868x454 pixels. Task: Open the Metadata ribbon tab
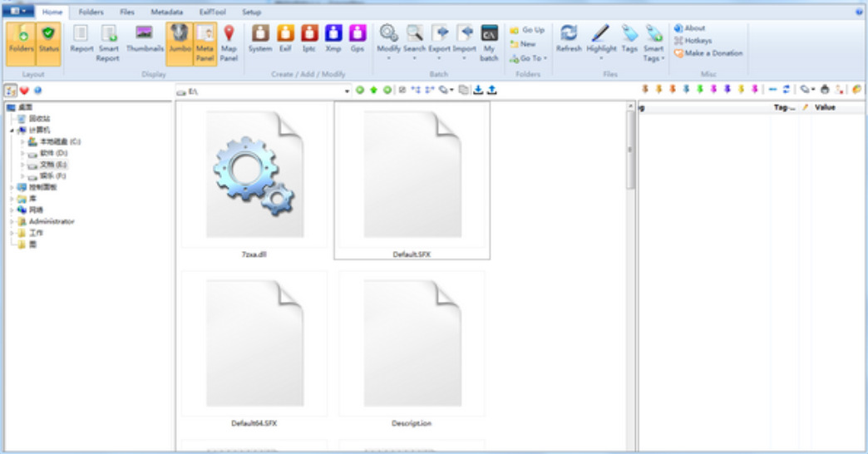tap(166, 12)
